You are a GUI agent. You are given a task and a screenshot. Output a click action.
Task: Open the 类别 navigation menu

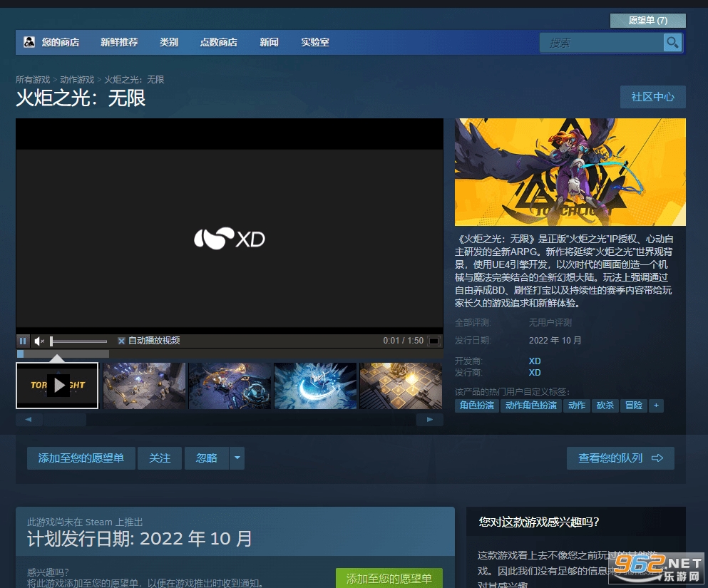click(x=169, y=42)
